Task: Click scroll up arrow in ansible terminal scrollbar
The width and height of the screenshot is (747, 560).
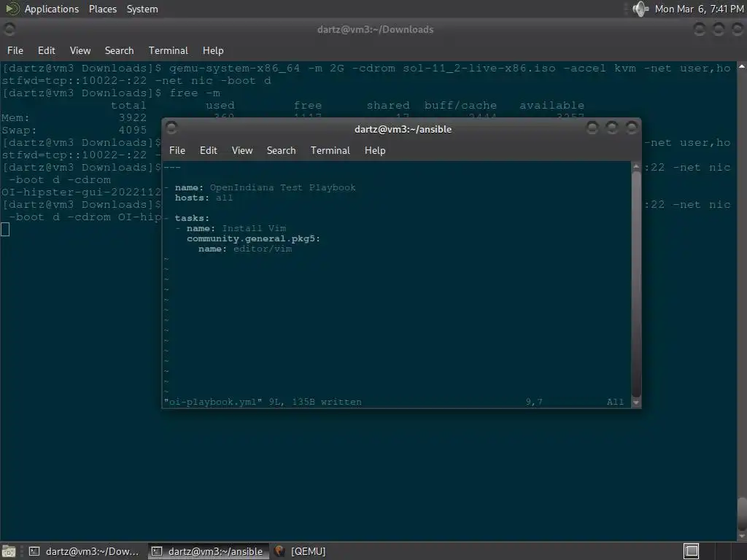Action: [x=636, y=167]
